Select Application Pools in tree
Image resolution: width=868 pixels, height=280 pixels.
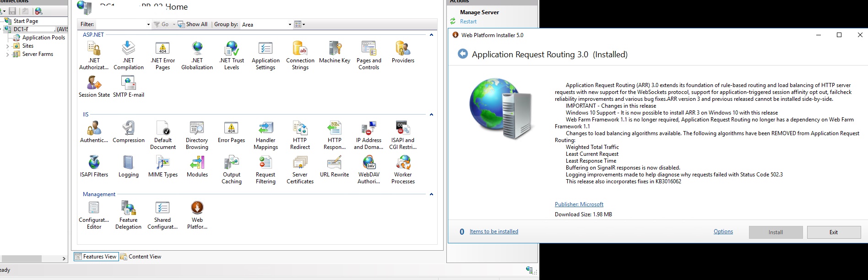(43, 38)
